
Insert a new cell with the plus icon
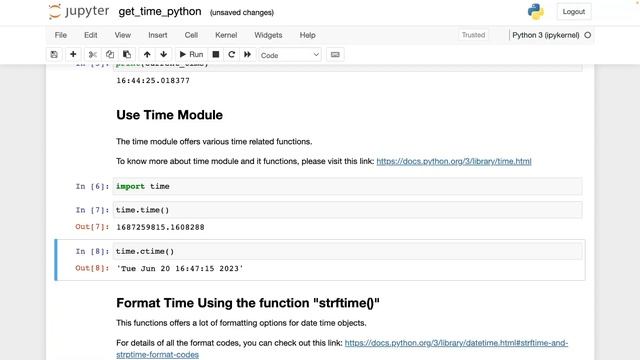point(73,55)
